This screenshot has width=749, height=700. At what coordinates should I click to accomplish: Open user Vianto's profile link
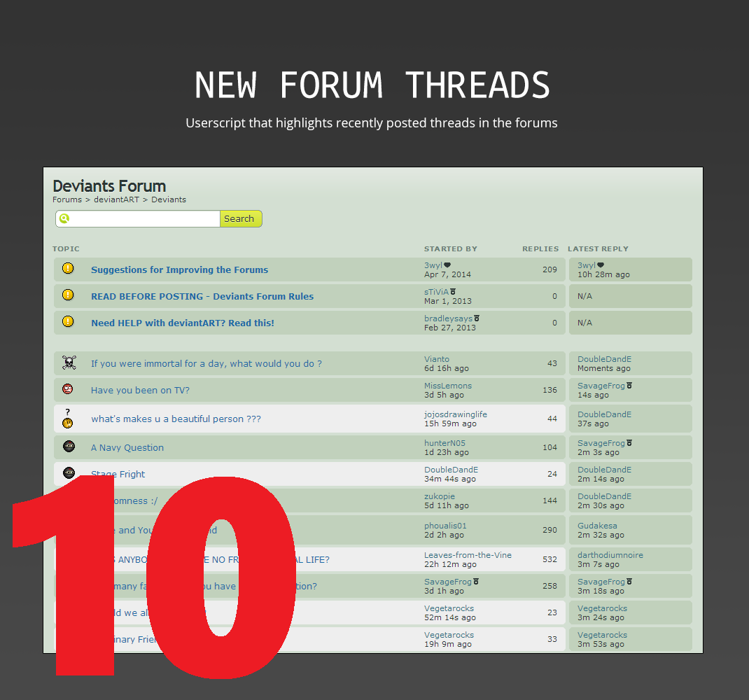[437, 359]
